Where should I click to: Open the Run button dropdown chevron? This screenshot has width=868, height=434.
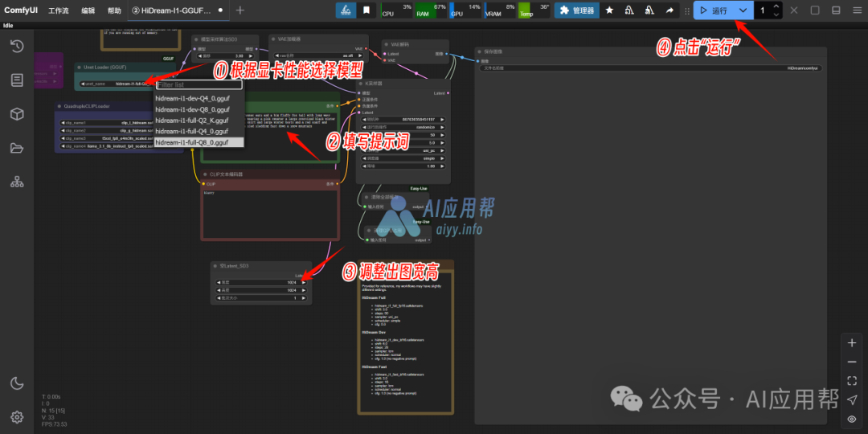pyautogui.click(x=743, y=10)
